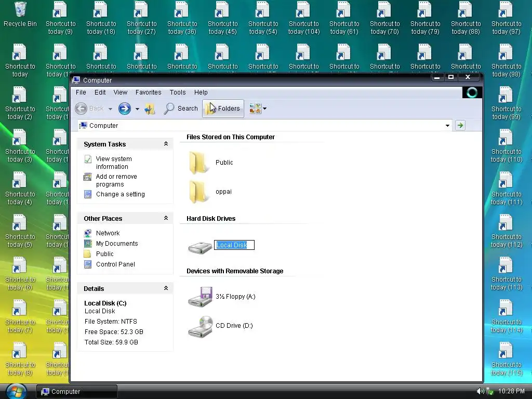Open the View menu
Viewport: 532px width, 399px height.
121,92
